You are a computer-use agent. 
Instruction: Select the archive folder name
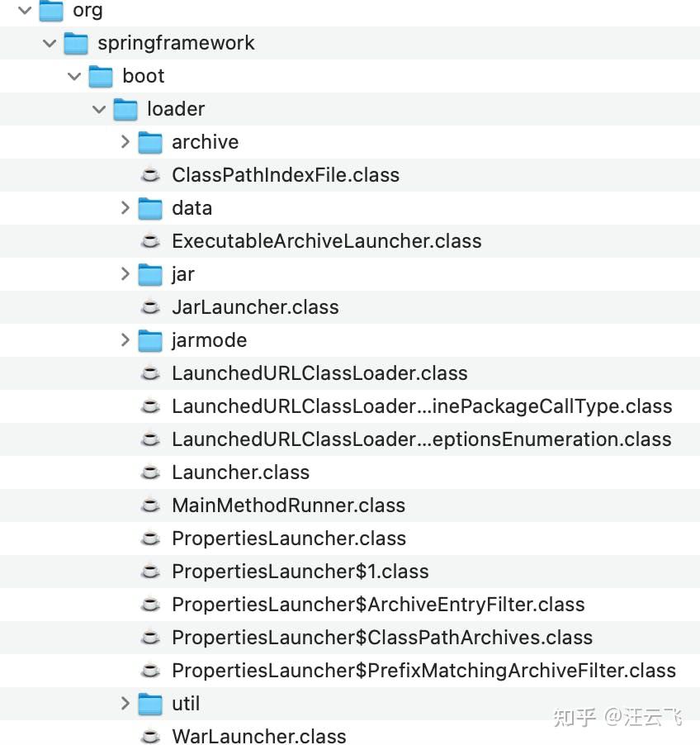(x=206, y=142)
